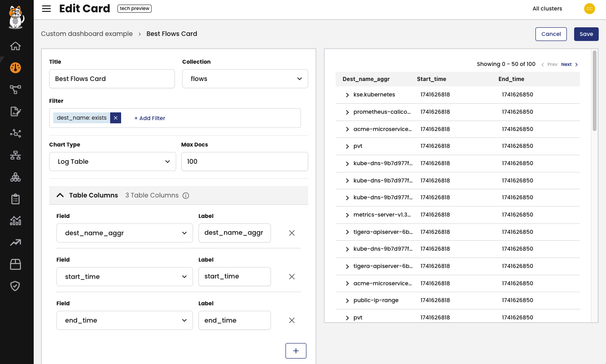
Task: Open the charts statistics icon in sidebar
Action: (15, 221)
